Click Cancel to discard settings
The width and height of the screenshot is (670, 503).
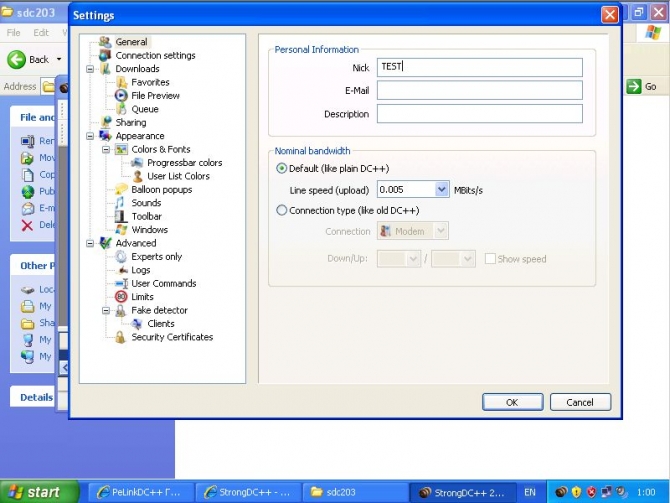(580, 402)
